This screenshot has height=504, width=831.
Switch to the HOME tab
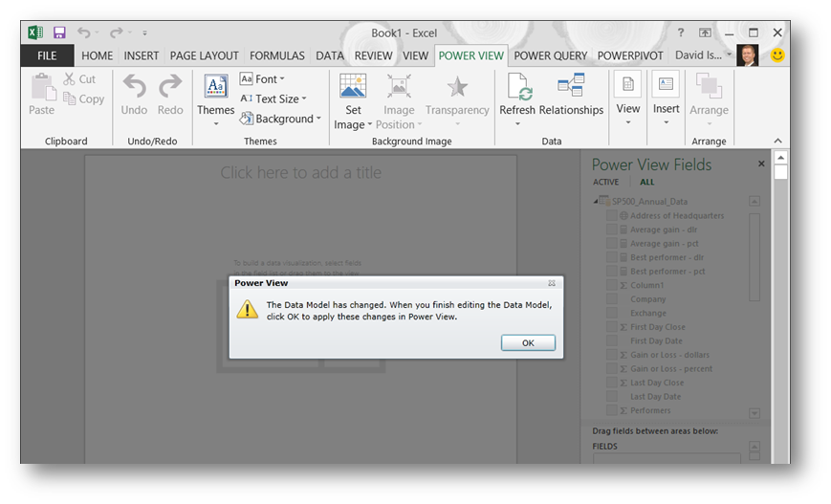[97, 55]
